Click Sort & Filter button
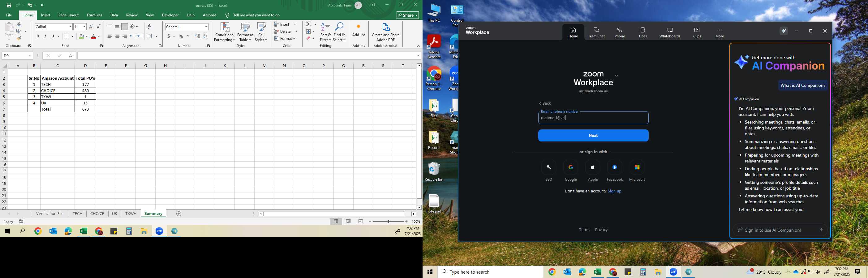The image size is (868, 278). [325, 32]
